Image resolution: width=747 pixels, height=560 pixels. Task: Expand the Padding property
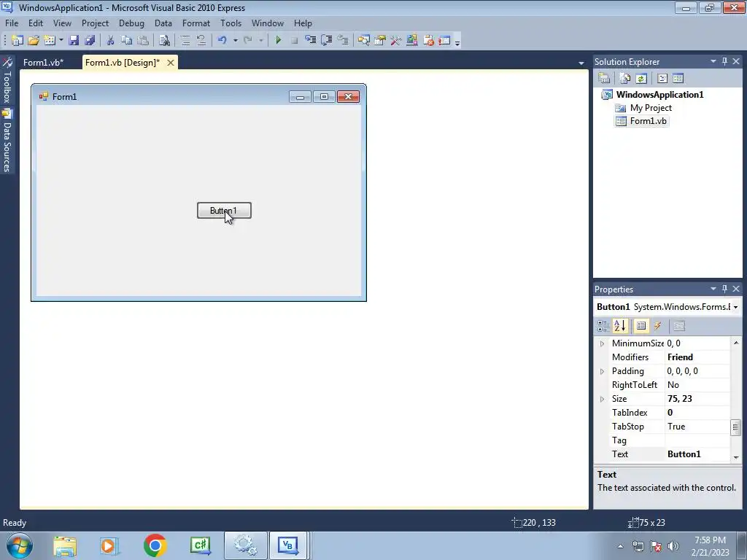pos(602,371)
